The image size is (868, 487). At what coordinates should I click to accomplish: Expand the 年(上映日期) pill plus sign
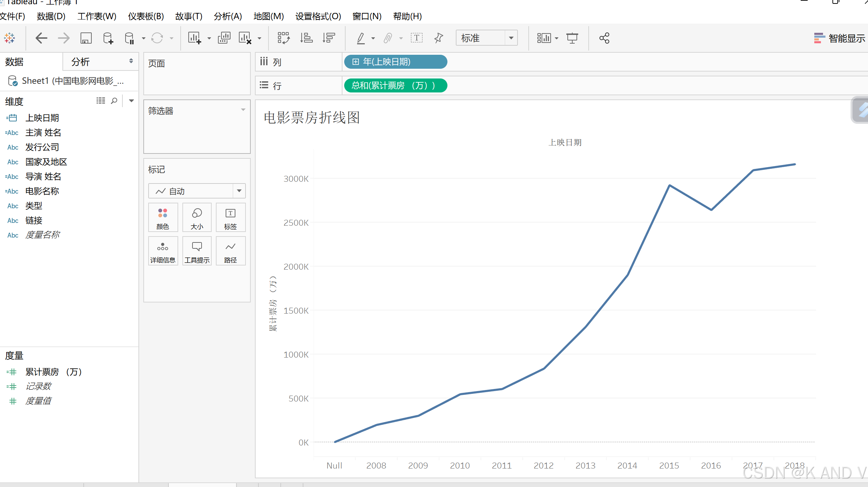click(x=355, y=62)
